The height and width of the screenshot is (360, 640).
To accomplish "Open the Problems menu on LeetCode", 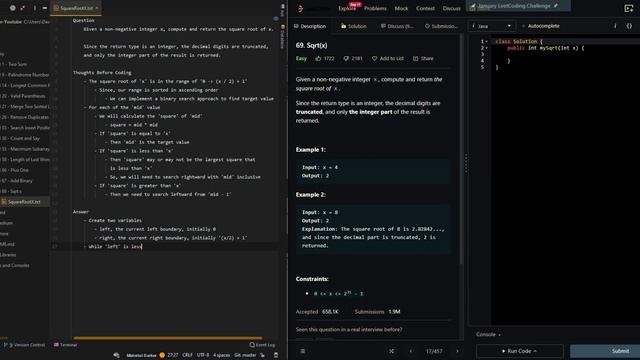I will [x=375, y=8].
